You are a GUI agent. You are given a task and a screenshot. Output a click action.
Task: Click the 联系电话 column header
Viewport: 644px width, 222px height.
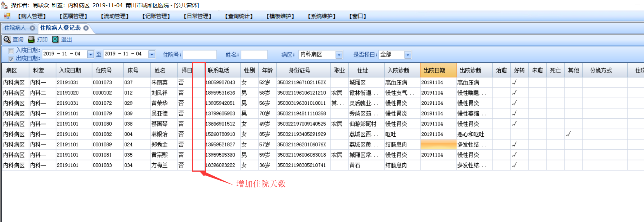pyautogui.click(x=223, y=70)
